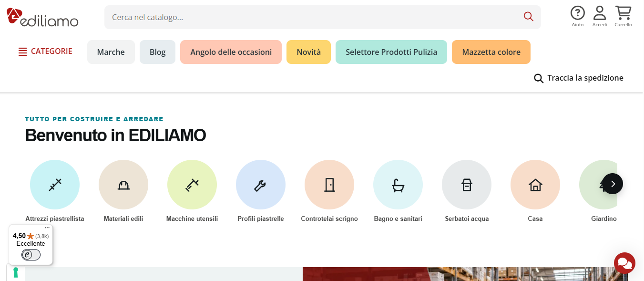Go to Angolo delle occasioni
644x281 pixels.
coord(231,52)
